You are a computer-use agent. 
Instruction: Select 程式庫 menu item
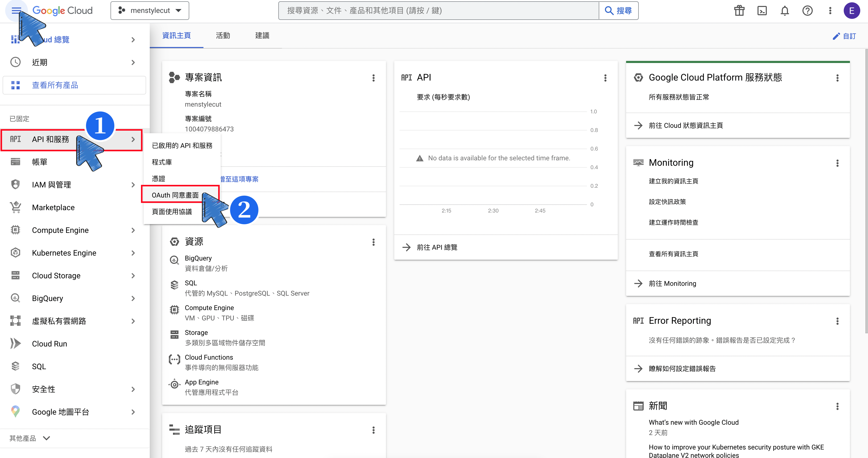pyautogui.click(x=182, y=162)
